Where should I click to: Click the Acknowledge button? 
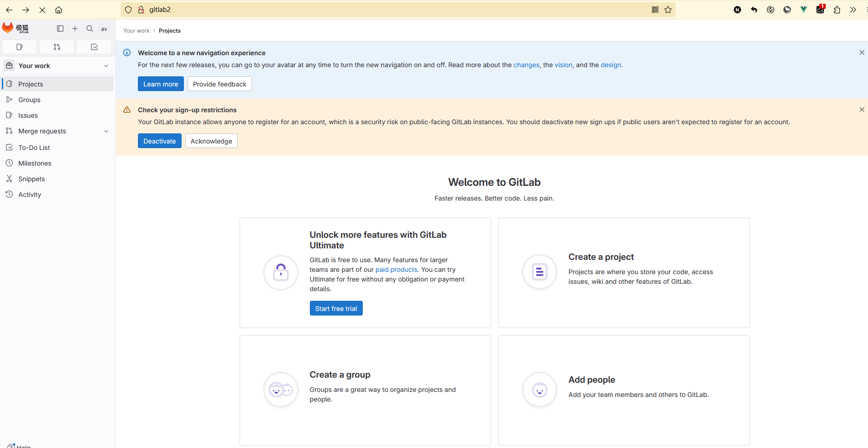point(211,141)
